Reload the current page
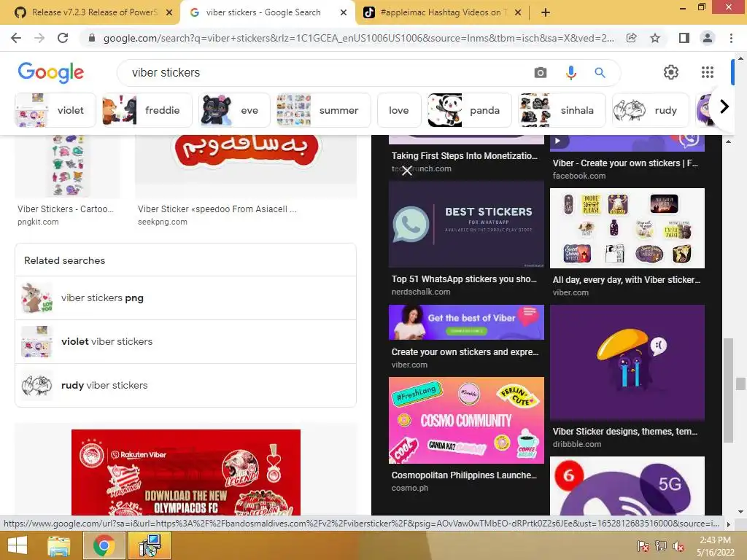Image resolution: width=747 pixels, height=560 pixels. (x=63, y=38)
